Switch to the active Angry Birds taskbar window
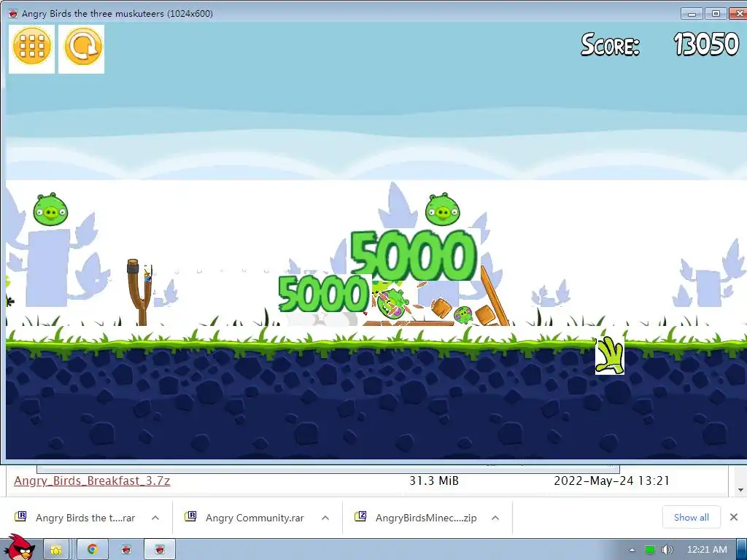The image size is (747, 560). coord(160,550)
